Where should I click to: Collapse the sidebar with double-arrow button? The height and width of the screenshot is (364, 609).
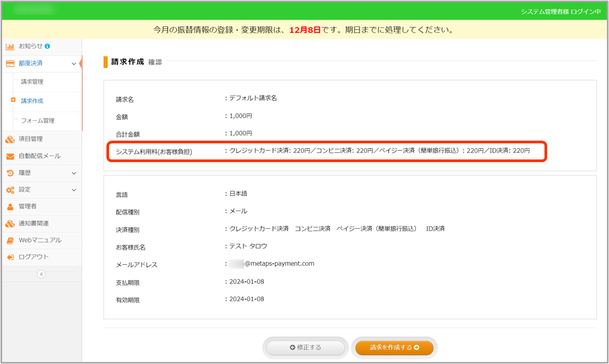point(41,274)
